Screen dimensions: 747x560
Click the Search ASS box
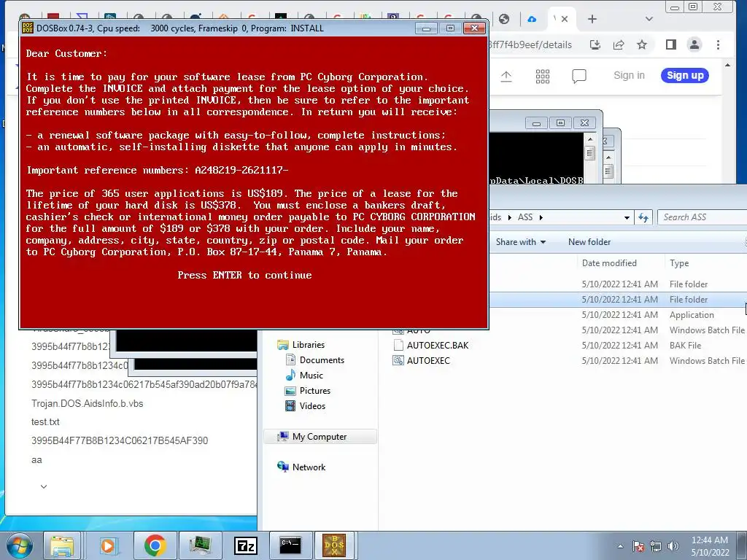tap(702, 217)
